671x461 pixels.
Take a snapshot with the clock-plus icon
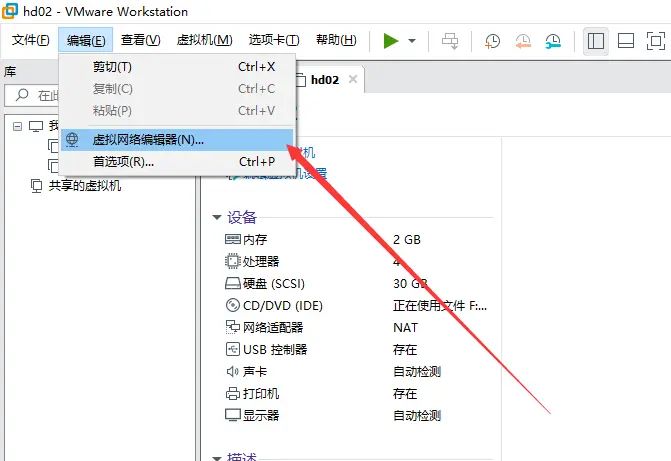coord(492,41)
